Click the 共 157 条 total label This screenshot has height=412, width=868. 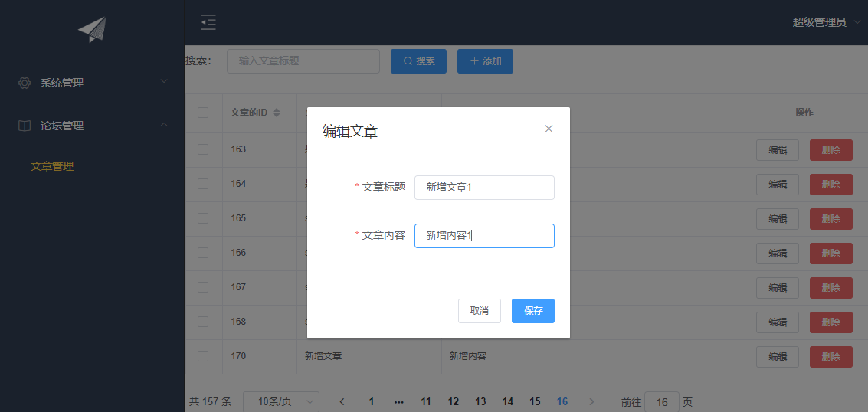click(x=211, y=402)
